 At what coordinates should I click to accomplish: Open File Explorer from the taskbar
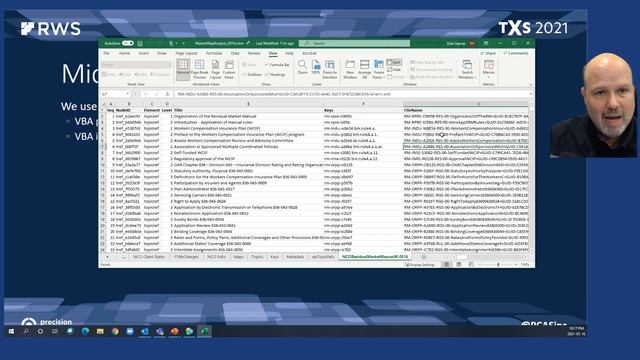click(x=100, y=331)
